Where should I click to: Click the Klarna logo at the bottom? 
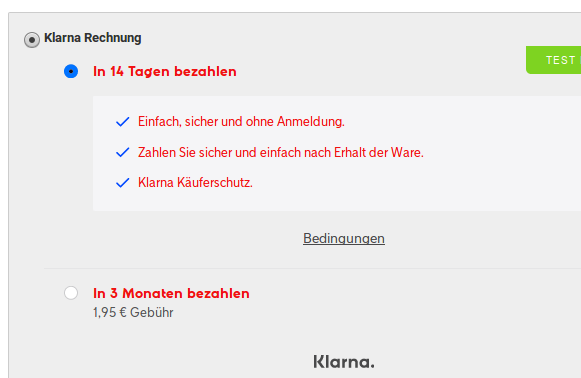344,362
